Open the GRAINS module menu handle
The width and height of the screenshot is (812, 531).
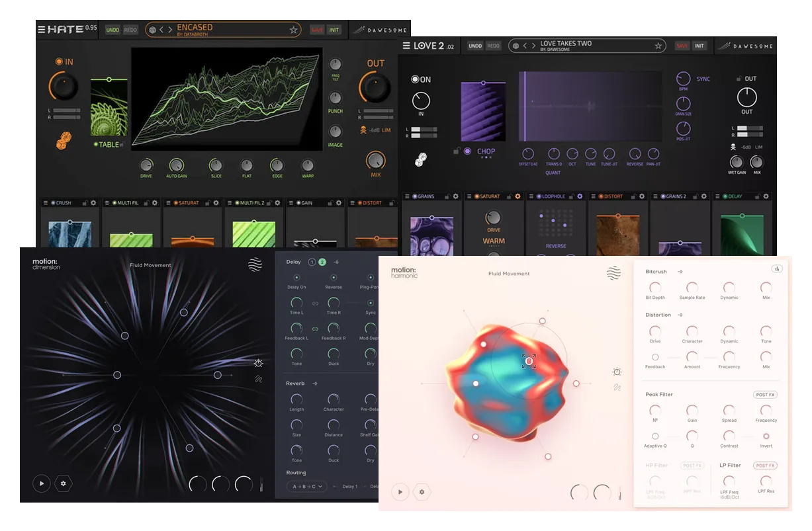click(408, 196)
